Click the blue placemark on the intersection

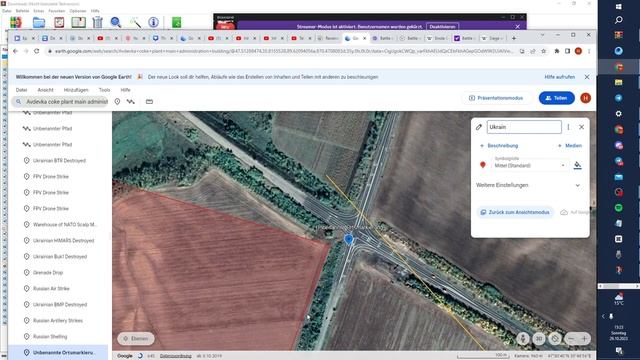[349, 239]
